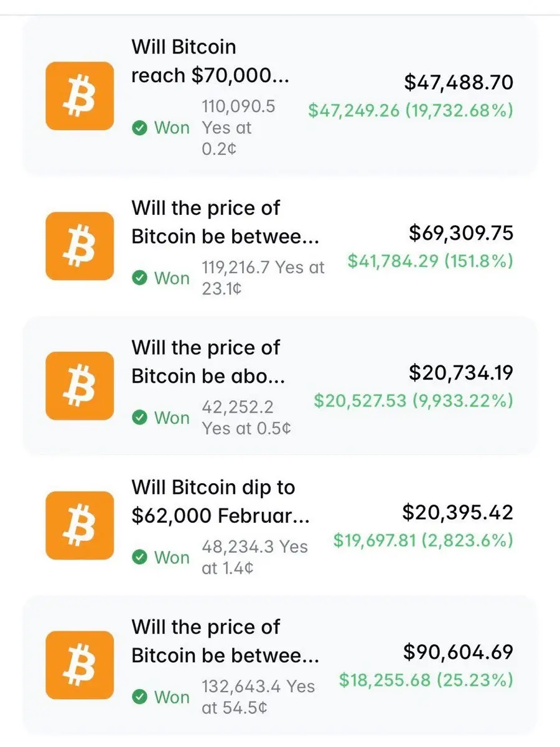Image resolution: width=560 pixels, height=747 pixels.
Task: Click Bitcoin icon on the $62,000 dip market
Action: pos(80,525)
